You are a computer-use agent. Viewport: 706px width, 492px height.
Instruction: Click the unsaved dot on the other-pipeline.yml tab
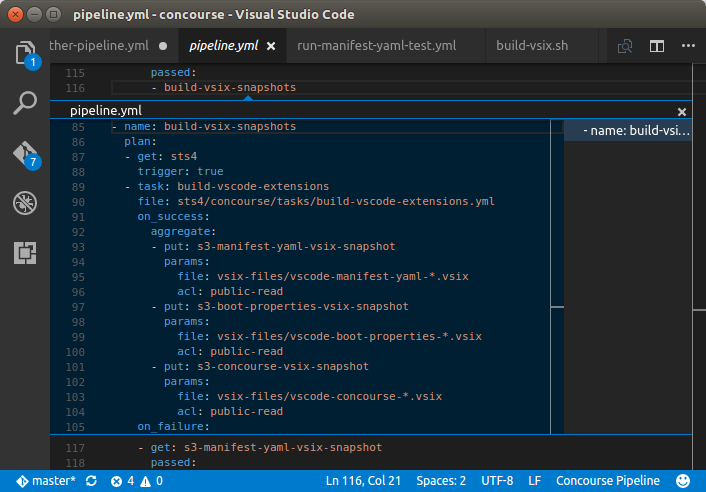pos(163,46)
